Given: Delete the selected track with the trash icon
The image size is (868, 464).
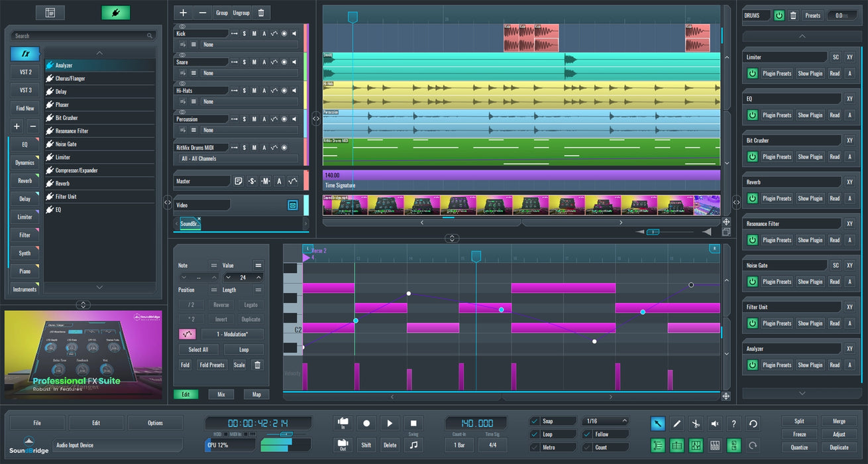Looking at the screenshot, I should point(261,13).
